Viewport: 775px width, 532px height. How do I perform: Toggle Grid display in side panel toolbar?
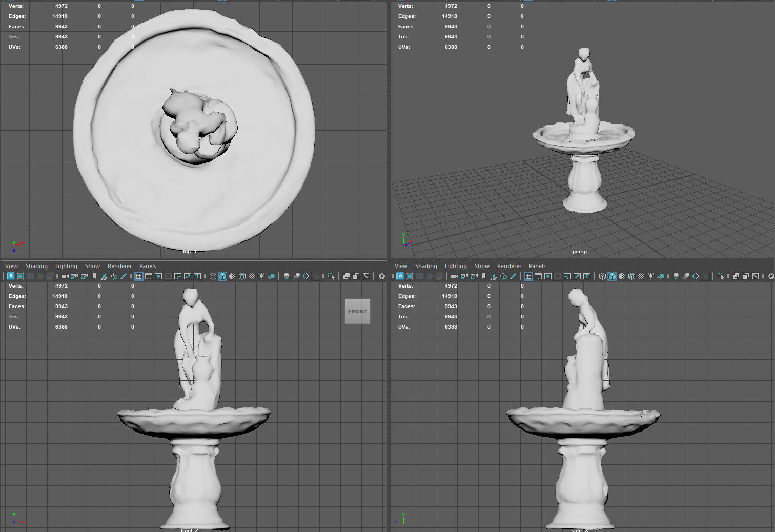coord(528,276)
